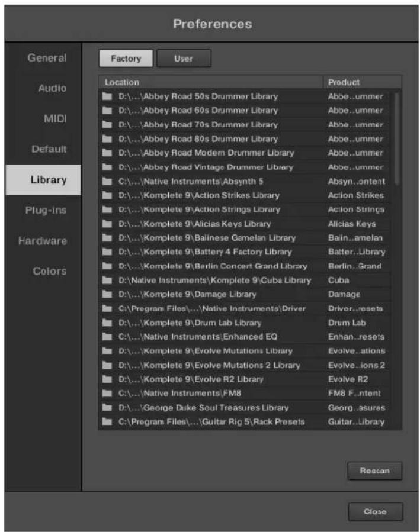Click folder icon for Evolve R2 Library

coord(107,379)
